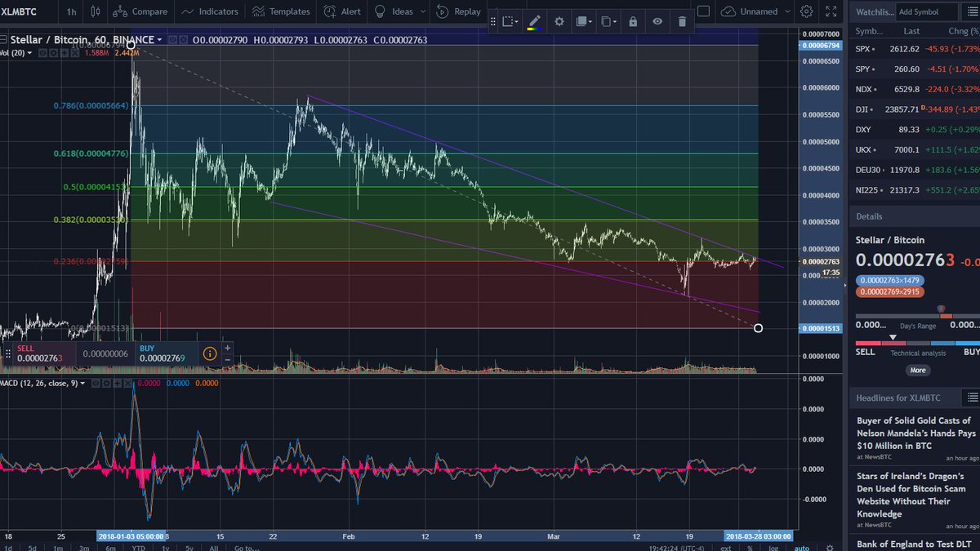This screenshot has width=980, height=551.
Task: Open Go to... date dialog
Action: pyautogui.click(x=247, y=546)
